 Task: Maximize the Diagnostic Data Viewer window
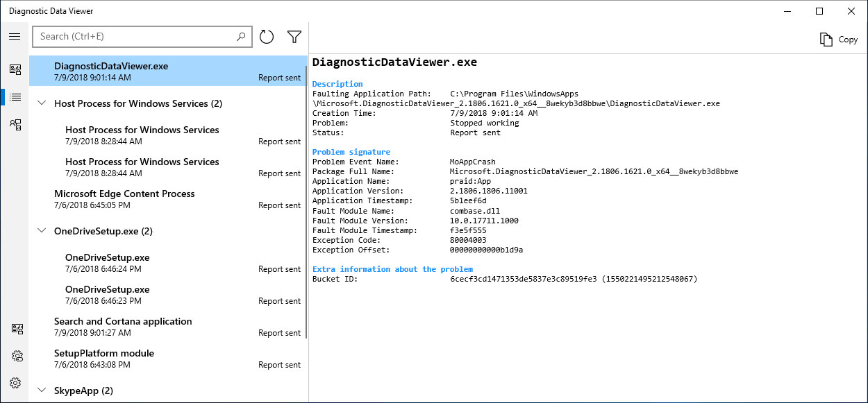pyautogui.click(x=819, y=11)
